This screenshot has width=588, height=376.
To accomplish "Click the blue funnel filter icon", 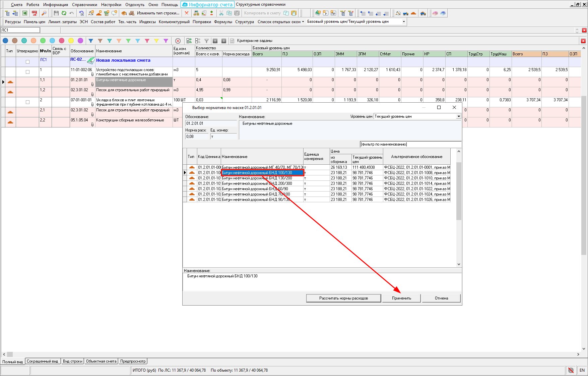I will click(91, 41).
